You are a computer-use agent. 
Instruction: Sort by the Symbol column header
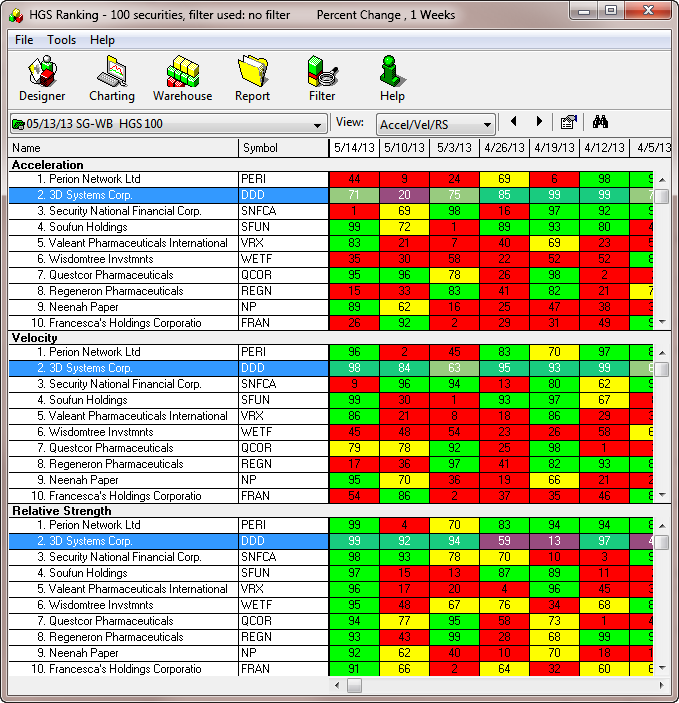tap(283, 148)
